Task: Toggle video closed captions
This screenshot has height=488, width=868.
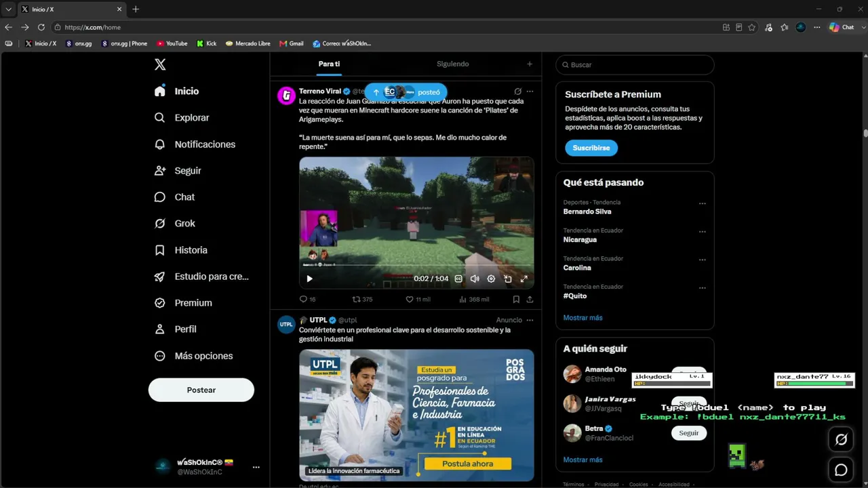Action: pos(458,279)
